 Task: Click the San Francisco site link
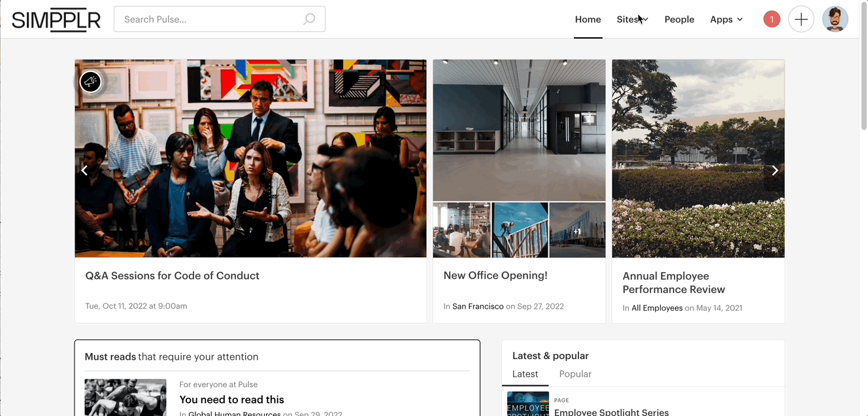[478, 307]
